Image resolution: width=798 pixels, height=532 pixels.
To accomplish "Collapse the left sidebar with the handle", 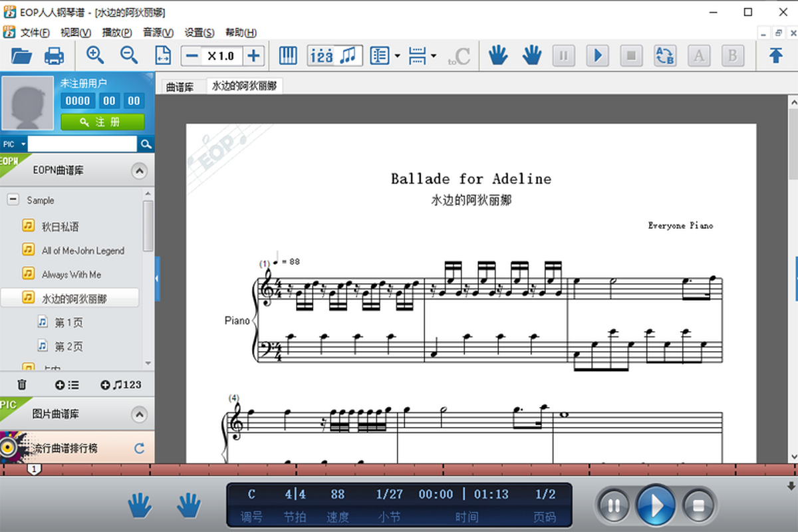I will point(157,279).
